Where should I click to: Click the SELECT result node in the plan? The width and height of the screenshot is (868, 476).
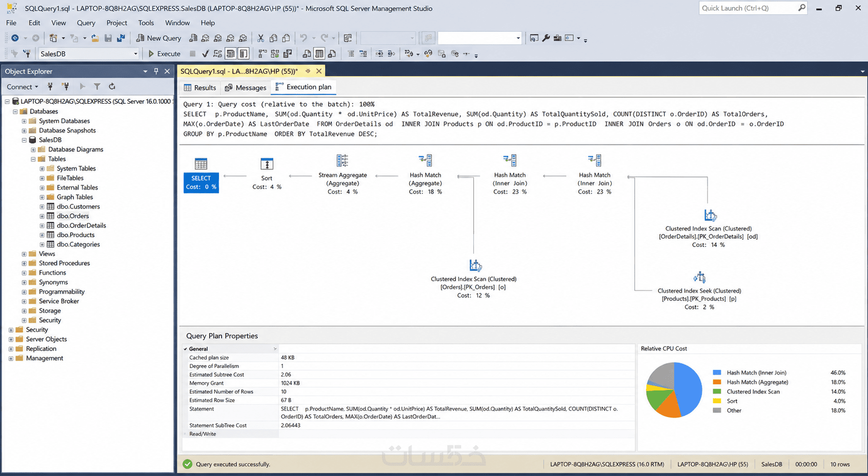tap(201, 182)
